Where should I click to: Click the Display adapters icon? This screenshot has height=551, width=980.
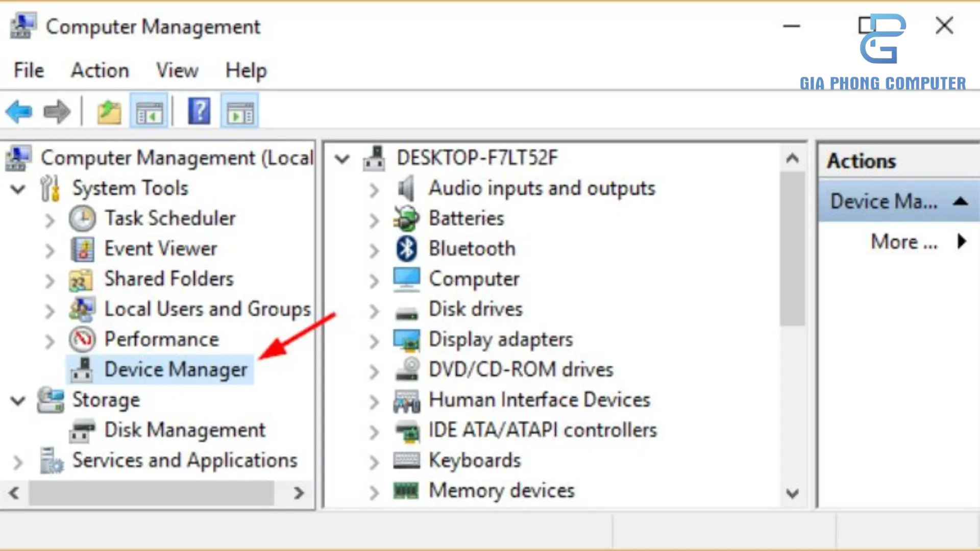(x=407, y=339)
